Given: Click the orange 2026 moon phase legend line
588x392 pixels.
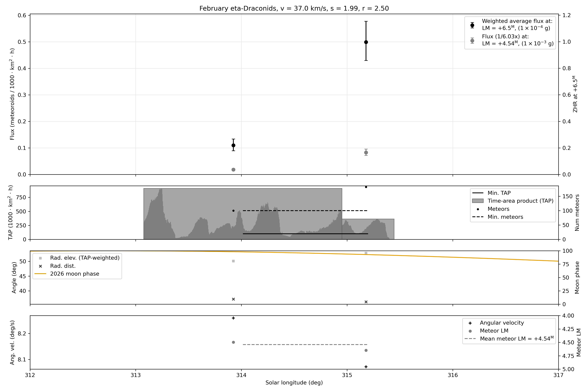Looking at the screenshot, I should pos(40,274).
